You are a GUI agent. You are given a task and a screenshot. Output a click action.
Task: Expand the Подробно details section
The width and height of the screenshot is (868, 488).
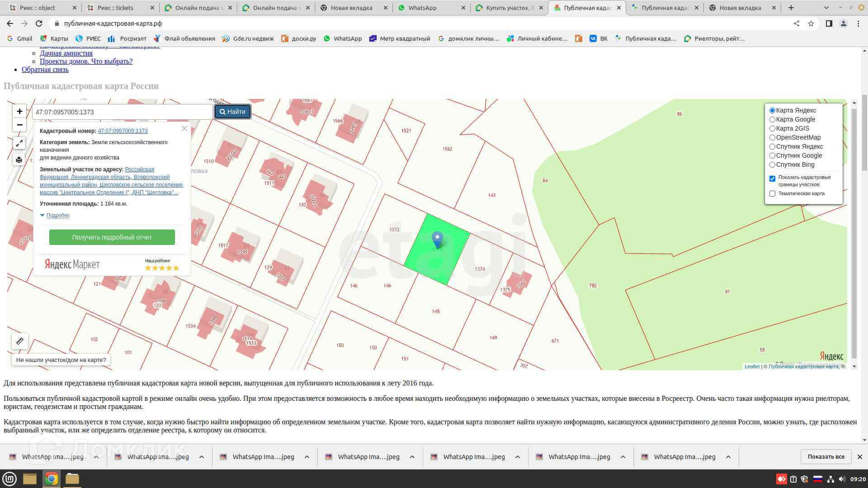tap(57, 215)
